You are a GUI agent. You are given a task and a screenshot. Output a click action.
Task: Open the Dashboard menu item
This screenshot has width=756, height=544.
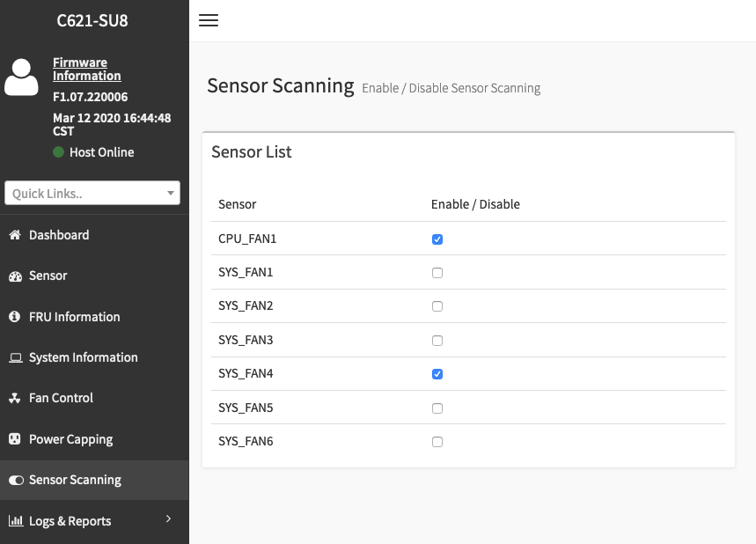tap(94, 235)
